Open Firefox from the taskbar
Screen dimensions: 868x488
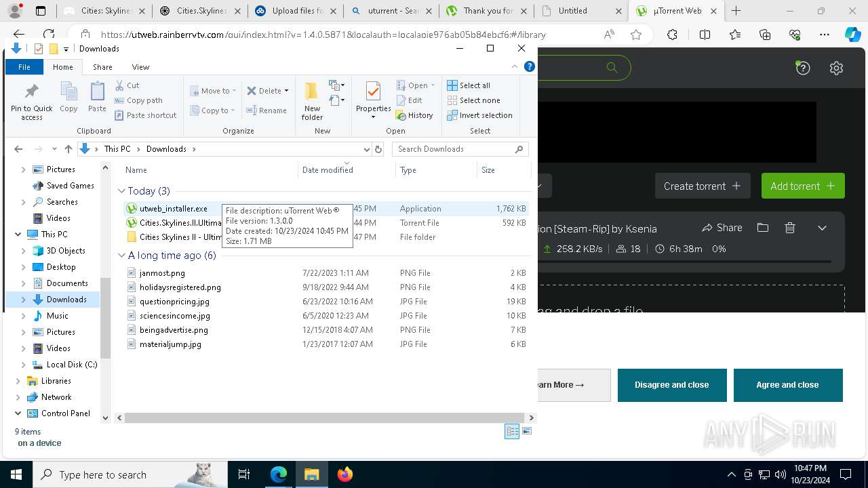pyautogui.click(x=345, y=474)
